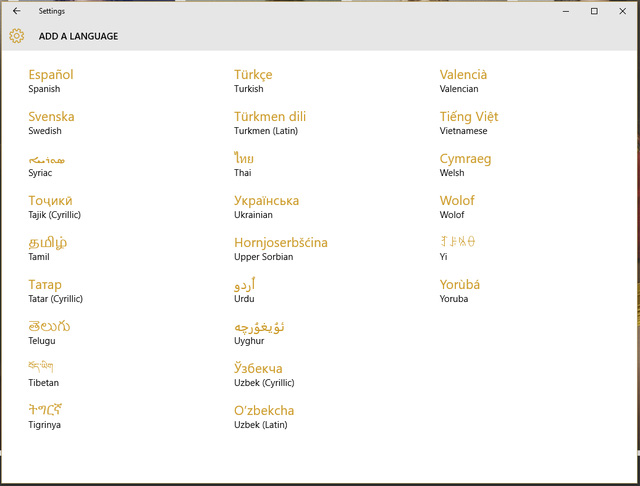The image size is (640, 486).
Task: Select Tiếng Việt (Vietnamese) language
Action: click(469, 123)
